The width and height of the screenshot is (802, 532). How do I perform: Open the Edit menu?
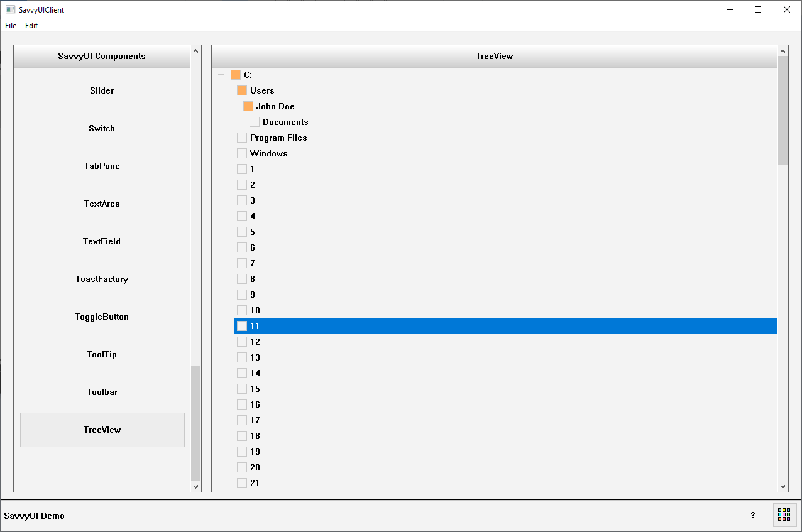coord(31,26)
